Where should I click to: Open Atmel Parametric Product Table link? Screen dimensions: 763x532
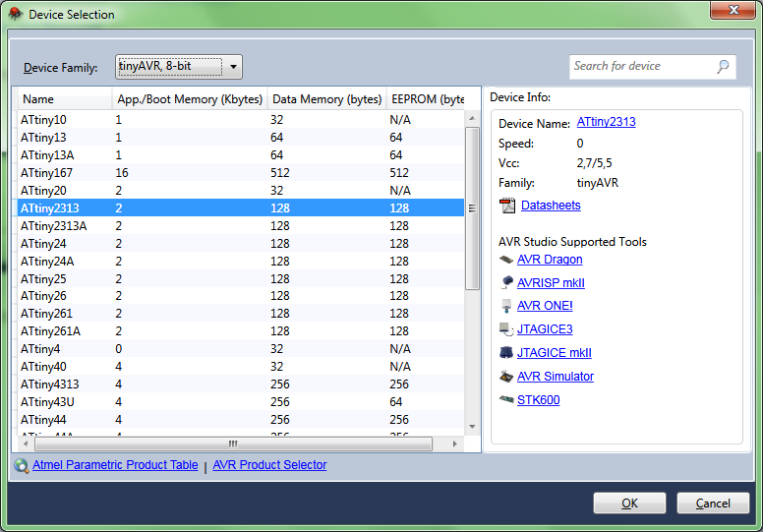coord(115,465)
